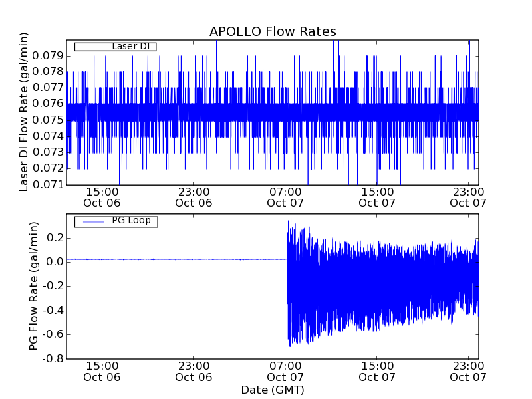Click "23:00 Oct 06" under the Laser DI plot

click(194, 198)
